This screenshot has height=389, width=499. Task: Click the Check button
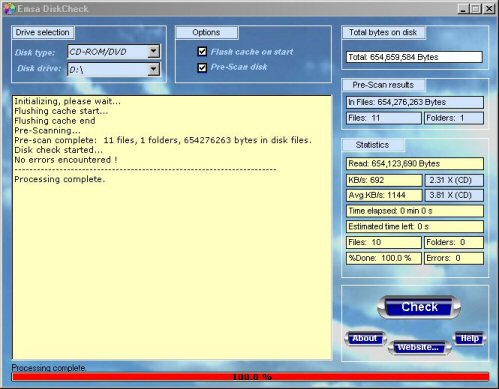coord(419,307)
